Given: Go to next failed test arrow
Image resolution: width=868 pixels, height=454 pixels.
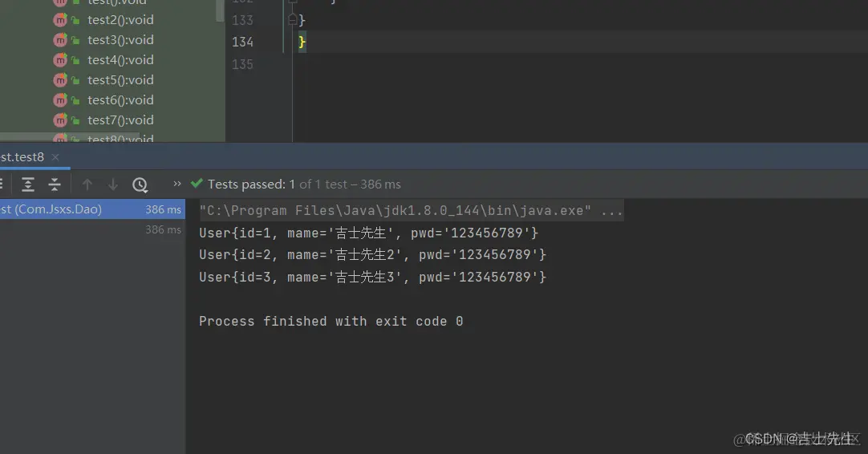Looking at the screenshot, I should pyautogui.click(x=113, y=184).
